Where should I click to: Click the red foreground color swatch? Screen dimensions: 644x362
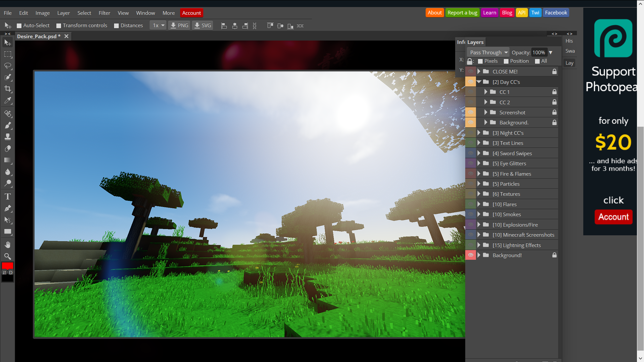[7, 266]
